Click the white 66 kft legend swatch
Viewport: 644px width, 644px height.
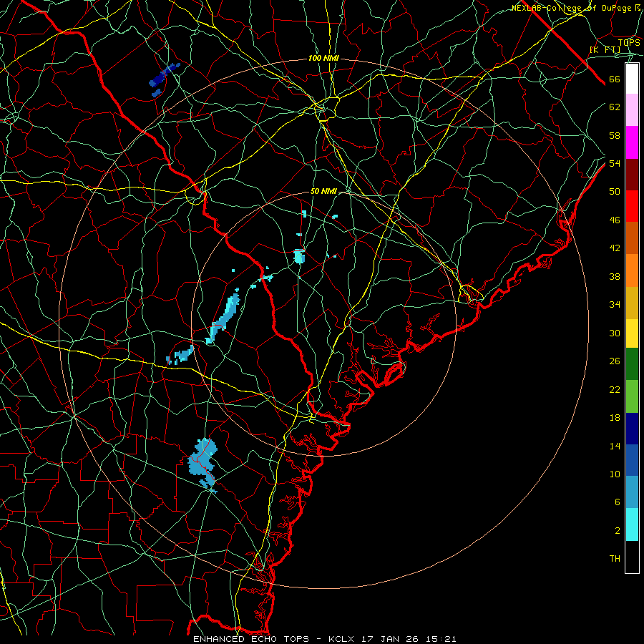pyautogui.click(x=632, y=79)
